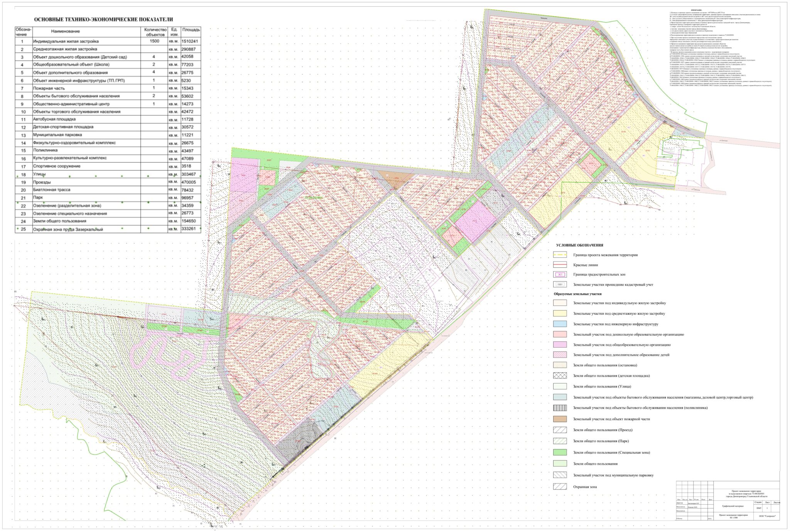Click the title 'ОСНОВНЫЕ ТЕХНИКО-ЭКОНОМИЧЕСКИЕ ПОКАЗАТЕЛИ'

(x=103, y=19)
